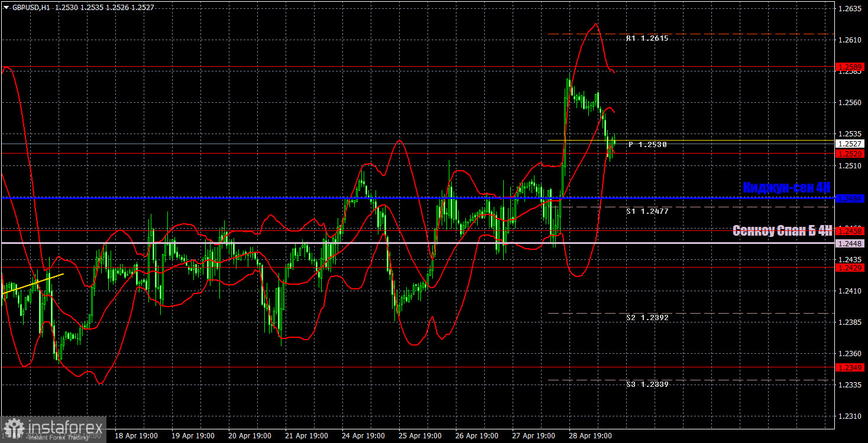Screen dimensions: 868x443
Task: Click the Senkou Span B 4H label
Action: (782, 231)
